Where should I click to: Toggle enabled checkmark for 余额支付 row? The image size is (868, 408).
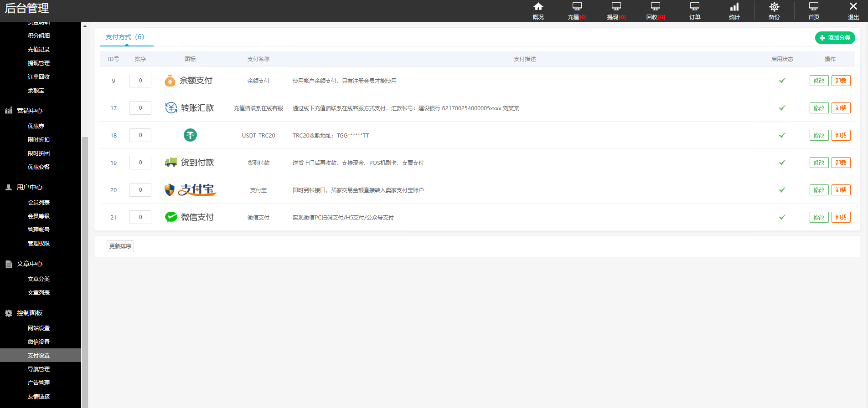[782, 81]
